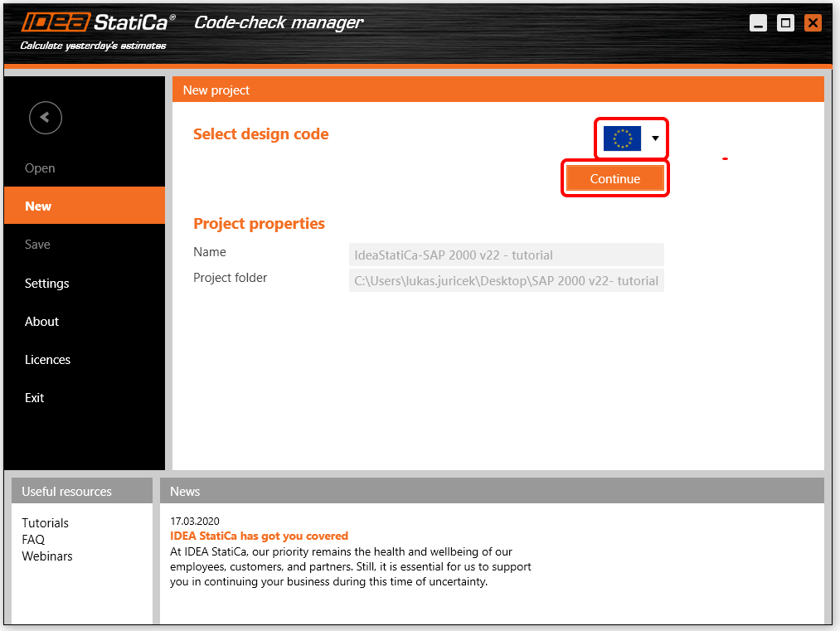
Task: Go to Licences in sidebar
Action: (47, 359)
